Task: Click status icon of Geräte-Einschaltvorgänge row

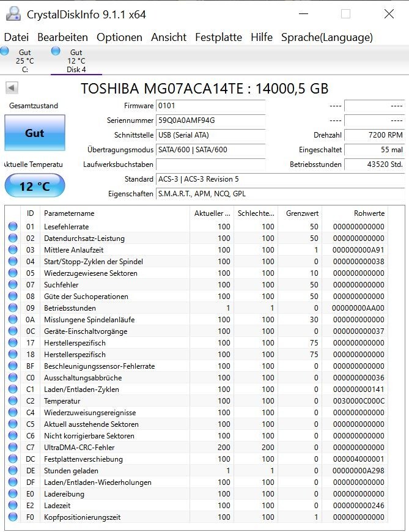Action: click(x=13, y=331)
